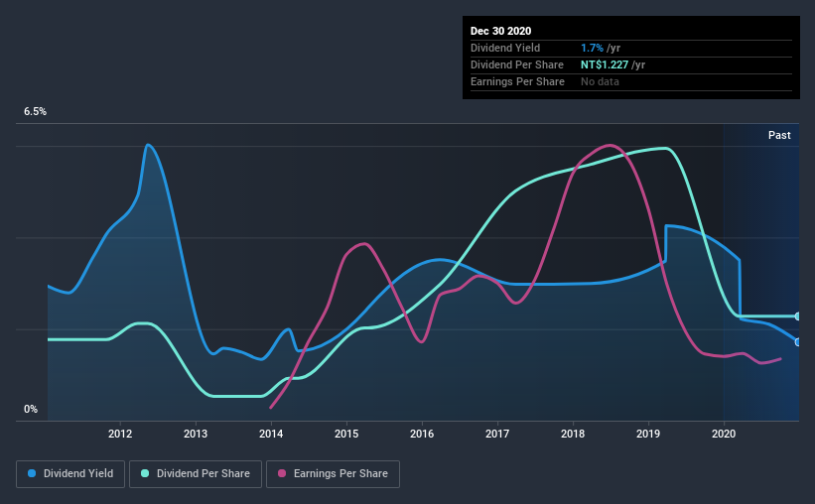The width and height of the screenshot is (815, 504).
Task: Click the 0% y-axis label
Action: coord(31,409)
